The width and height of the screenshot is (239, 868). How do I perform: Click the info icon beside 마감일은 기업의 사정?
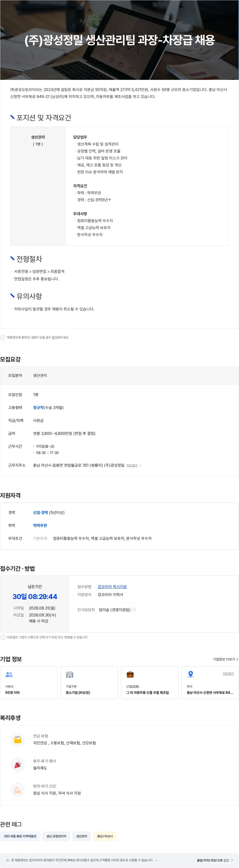[3, 637]
